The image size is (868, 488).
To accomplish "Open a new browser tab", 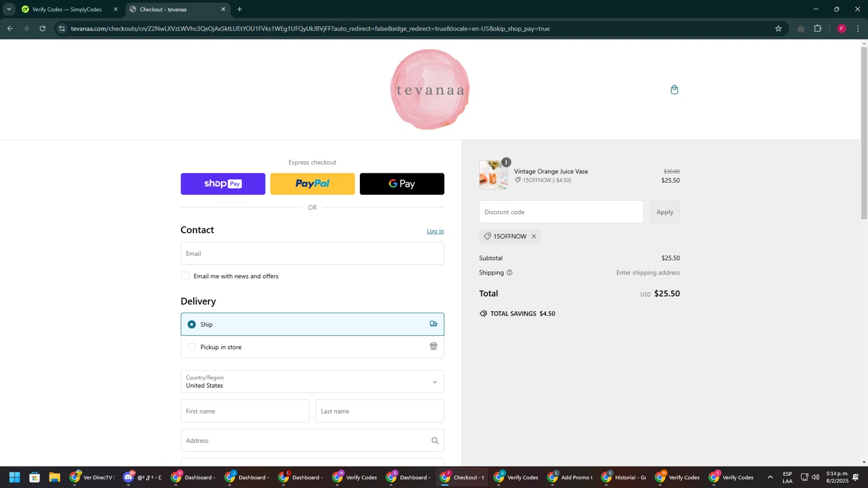I will click(x=240, y=9).
